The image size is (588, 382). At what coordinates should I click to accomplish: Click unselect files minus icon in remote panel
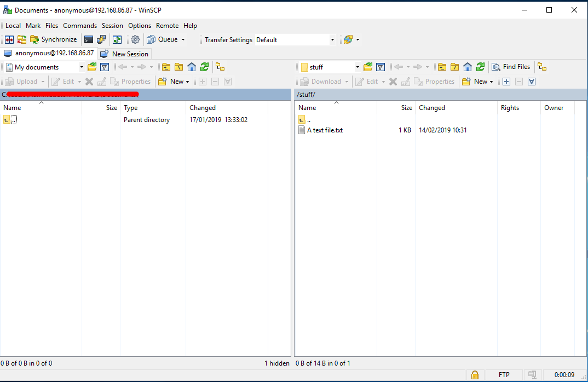[519, 82]
